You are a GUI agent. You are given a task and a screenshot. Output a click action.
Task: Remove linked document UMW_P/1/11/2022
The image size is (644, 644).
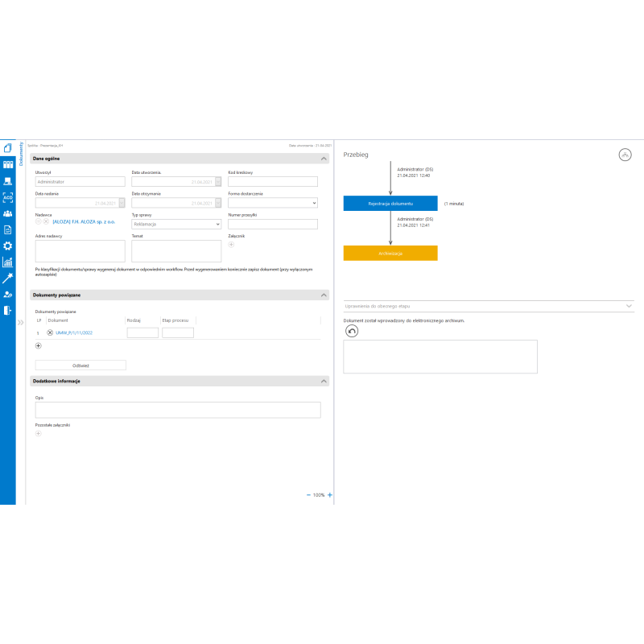[50, 332]
